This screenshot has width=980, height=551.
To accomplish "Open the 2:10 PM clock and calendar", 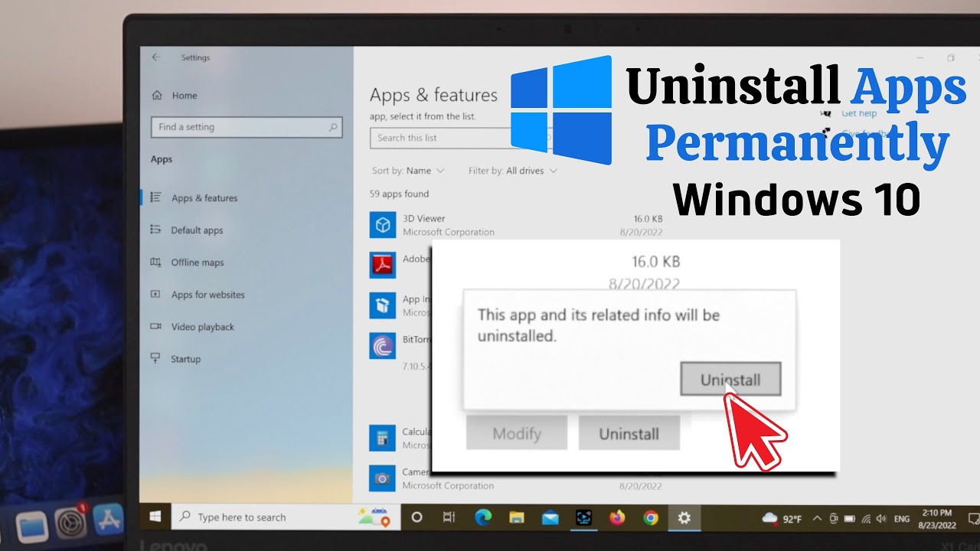I will 936,518.
